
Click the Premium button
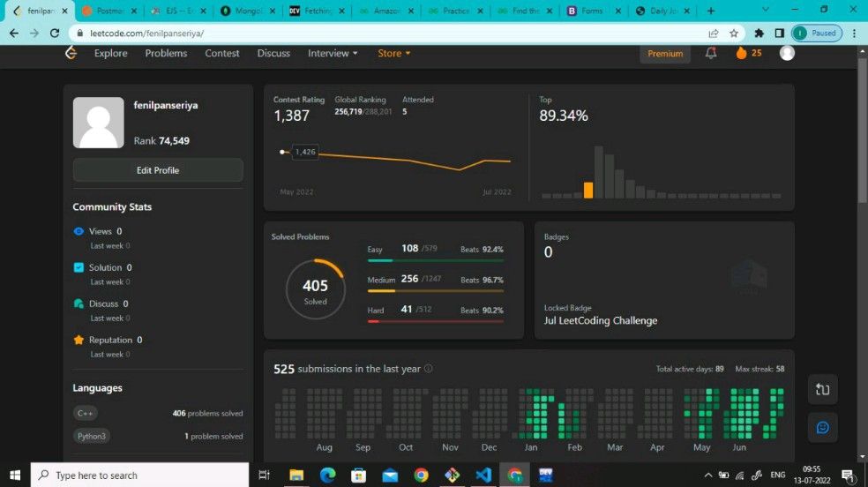(x=665, y=54)
